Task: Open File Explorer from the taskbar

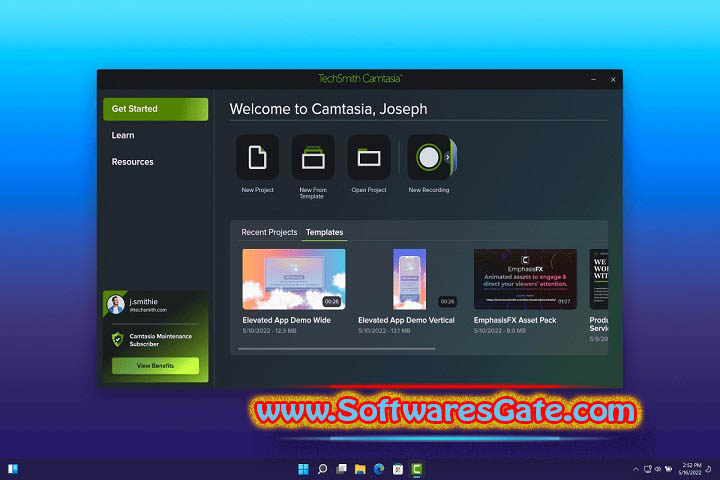Action: click(360, 469)
